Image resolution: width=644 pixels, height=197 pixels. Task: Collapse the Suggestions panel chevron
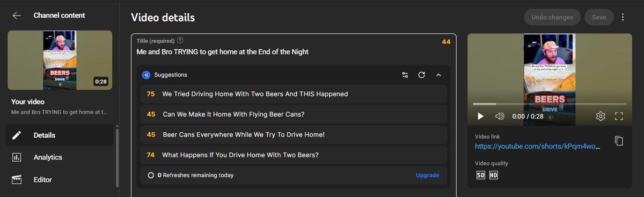pos(438,75)
